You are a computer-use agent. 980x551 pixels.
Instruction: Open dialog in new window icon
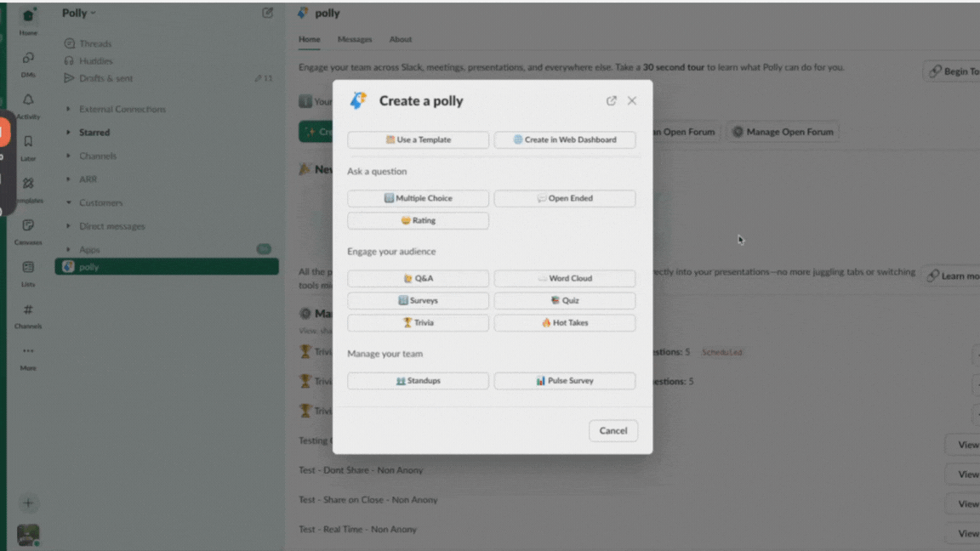point(612,100)
